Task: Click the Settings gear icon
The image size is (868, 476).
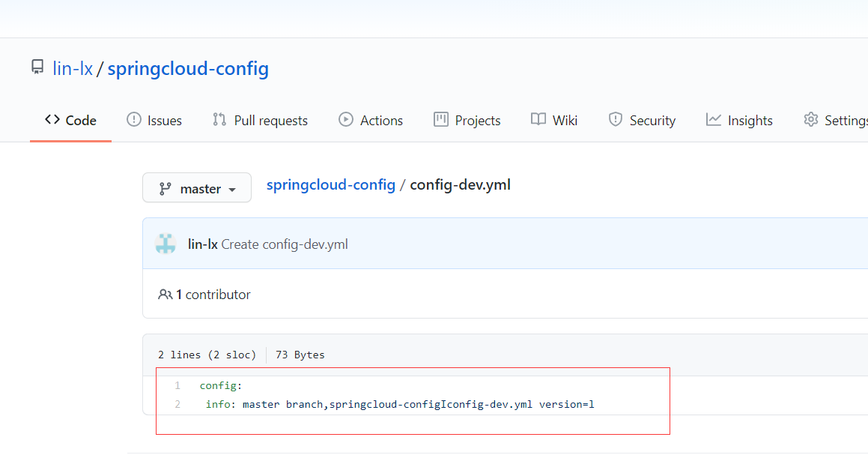Action: tap(811, 120)
